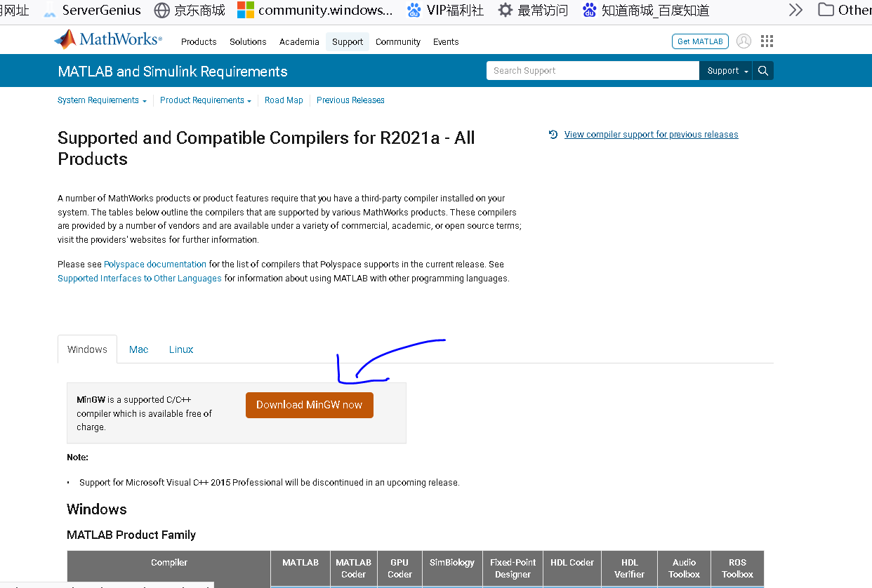The width and height of the screenshot is (872, 588).
Task: Expand the Product Requirements dropdown
Action: pos(204,100)
